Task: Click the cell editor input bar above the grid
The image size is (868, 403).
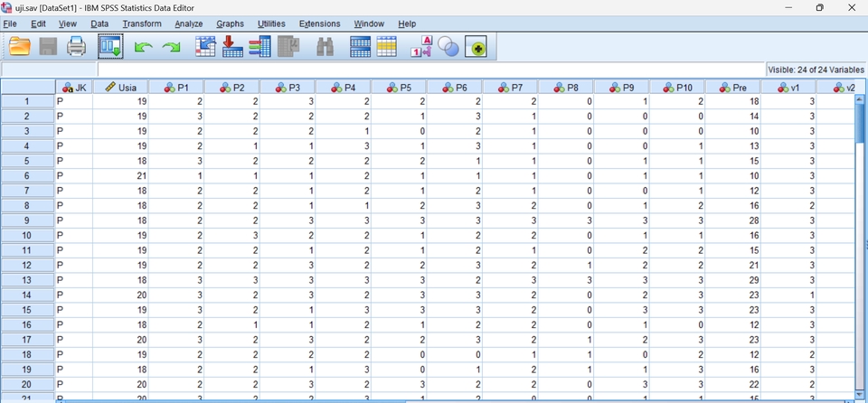Action: click(x=430, y=70)
